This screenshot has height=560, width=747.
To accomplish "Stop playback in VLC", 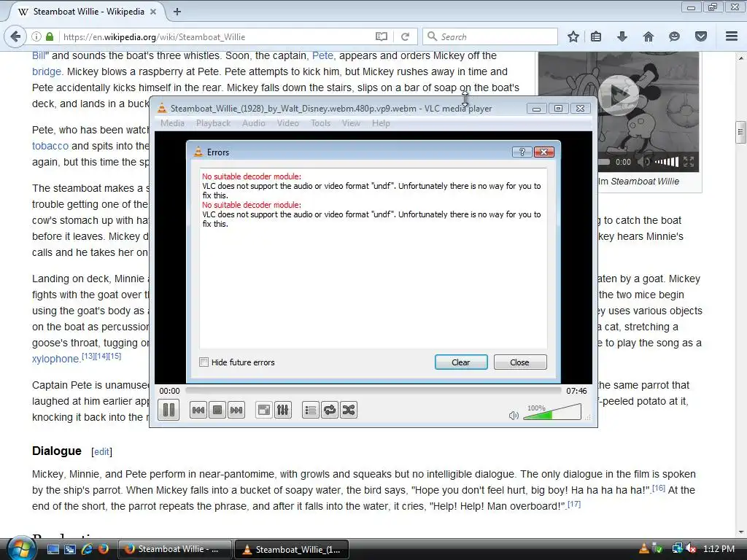I will tap(217, 410).
